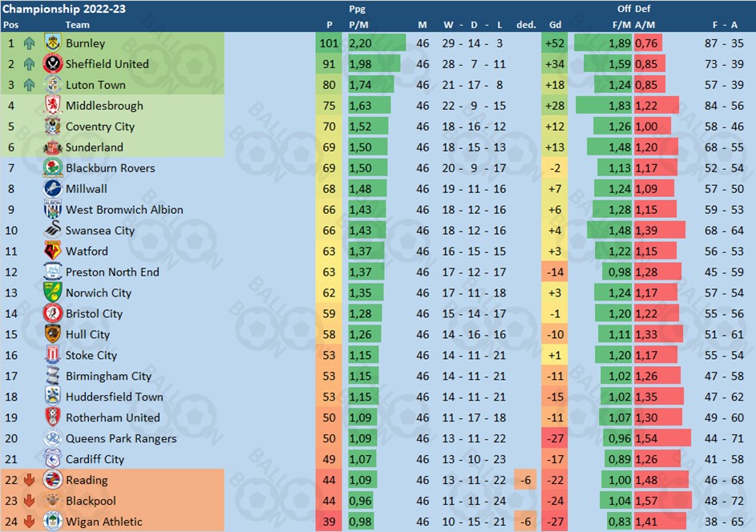Select the Queens Park Rangers team name

click(121, 438)
